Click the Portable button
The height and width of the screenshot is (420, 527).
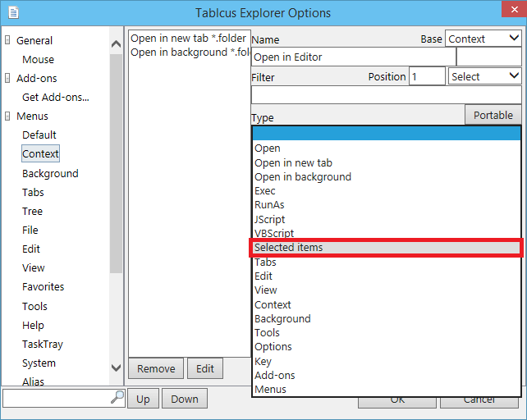tap(493, 115)
